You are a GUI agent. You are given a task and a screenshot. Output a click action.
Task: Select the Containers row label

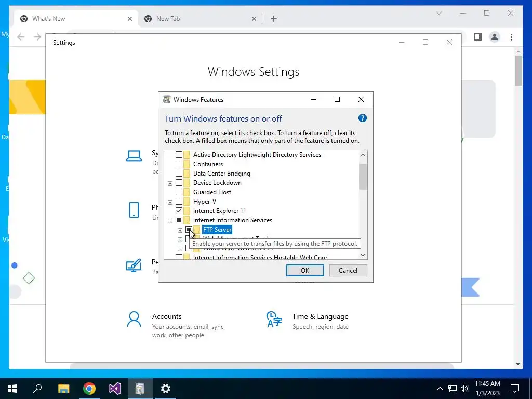(x=208, y=164)
